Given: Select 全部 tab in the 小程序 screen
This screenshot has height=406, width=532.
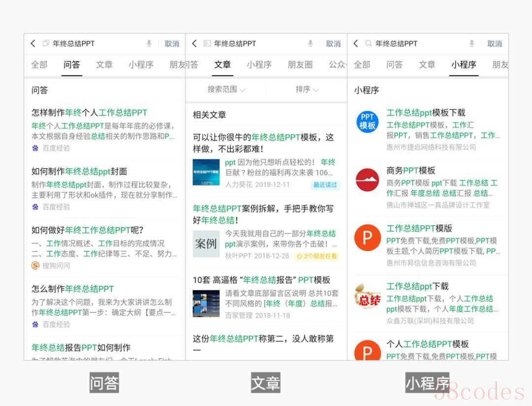Looking at the screenshot, I should pyautogui.click(x=362, y=65).
